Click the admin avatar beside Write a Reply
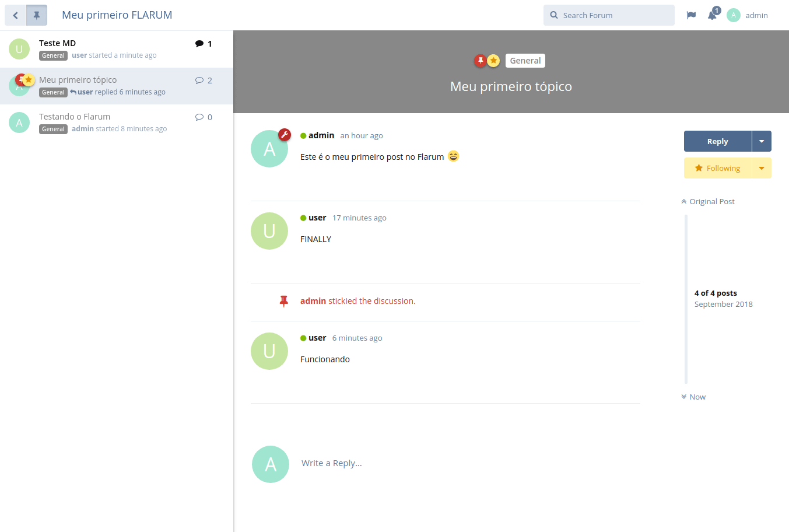Screen dimensions: 789x532 (x=271, y=464)
